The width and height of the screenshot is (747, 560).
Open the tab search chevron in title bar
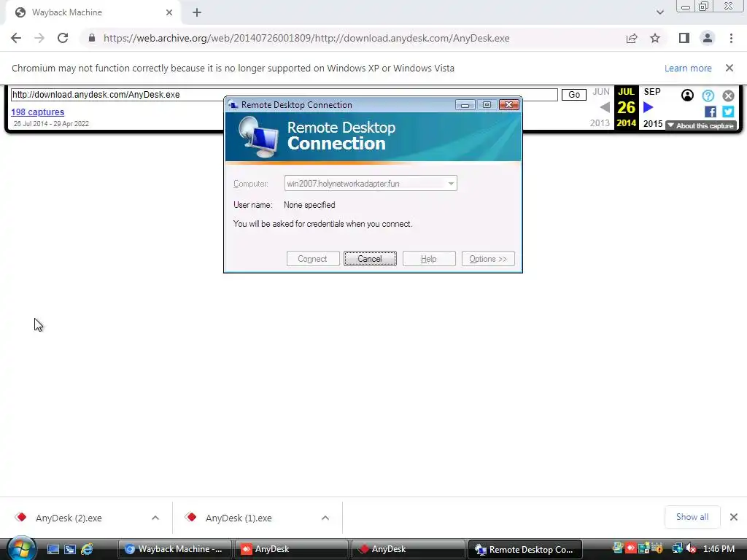[x=659, y=12]
